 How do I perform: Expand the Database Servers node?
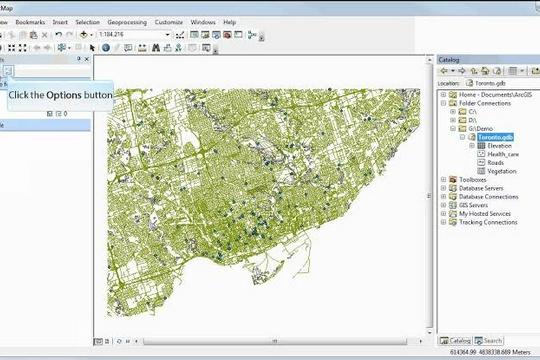pyautogui.click(x=444, y=188)
